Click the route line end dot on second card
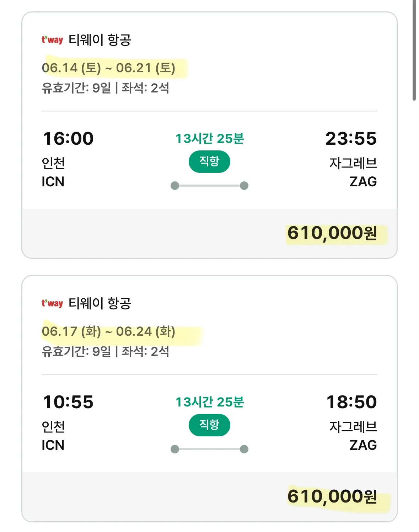Image resolution: width=419 pixels, height=532 pixels. pyautogui.click(x=244, y=449)
